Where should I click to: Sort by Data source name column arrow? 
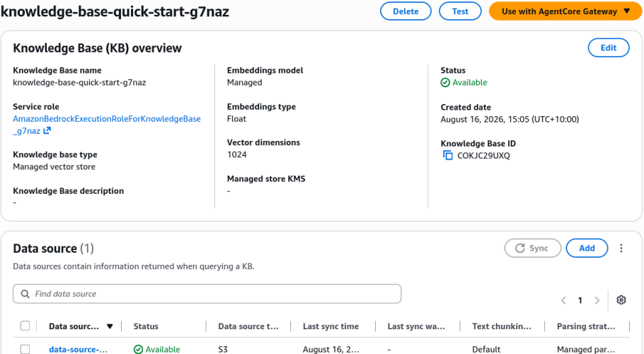pos(110,326)
